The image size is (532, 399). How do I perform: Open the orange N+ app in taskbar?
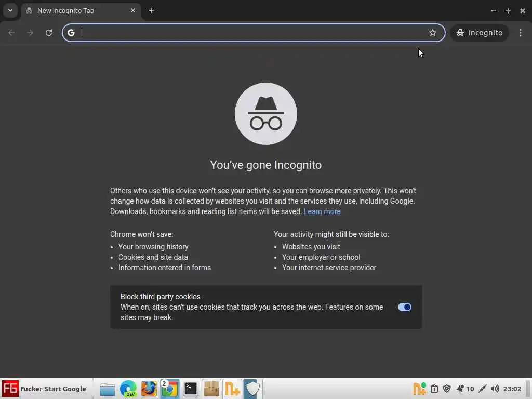[x=232, y=389]
